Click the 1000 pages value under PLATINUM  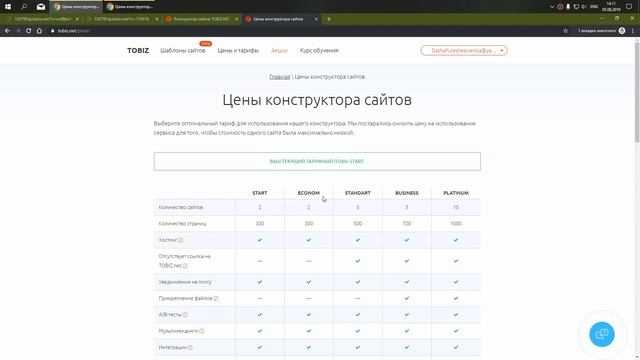(456, 224)
